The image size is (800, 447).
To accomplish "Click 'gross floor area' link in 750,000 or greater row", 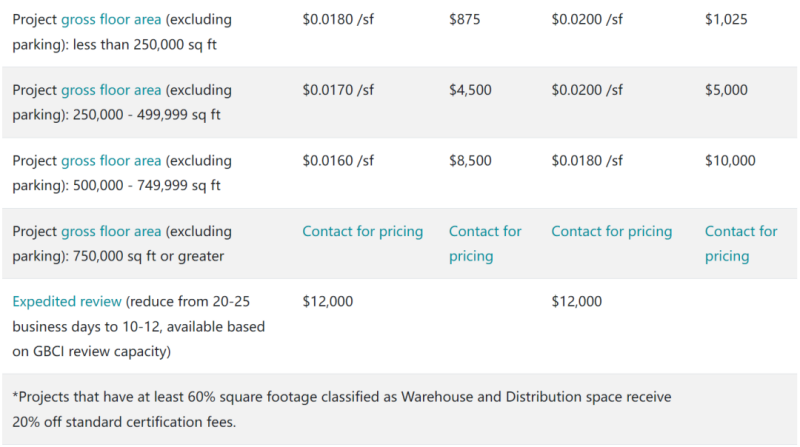I will click(111, 231).
